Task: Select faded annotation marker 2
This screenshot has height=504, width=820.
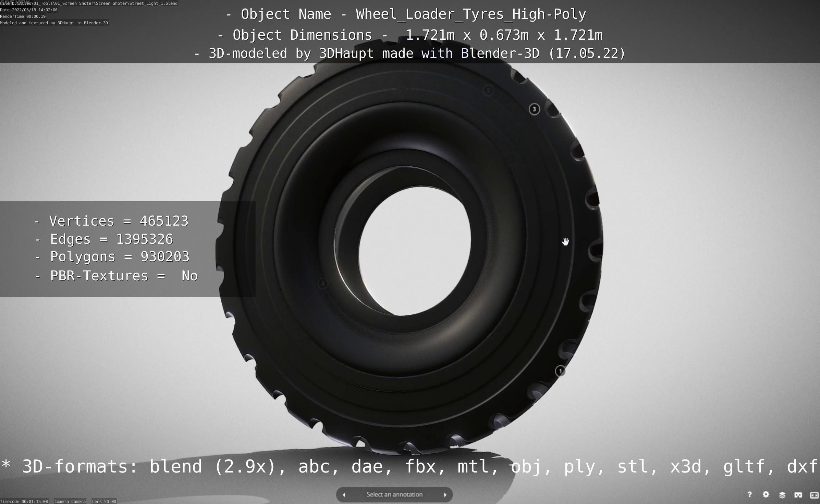Action: click(488, 90)
